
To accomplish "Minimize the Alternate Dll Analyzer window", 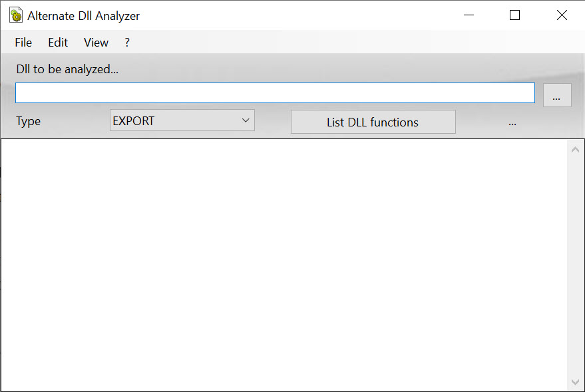I will [x=469, y=15].
